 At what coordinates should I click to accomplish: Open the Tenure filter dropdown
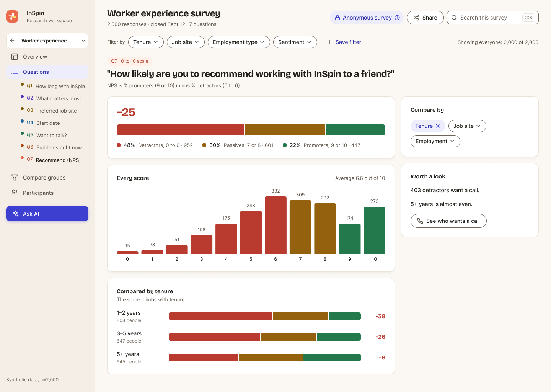pyautogui.click(x=146, y=42)
